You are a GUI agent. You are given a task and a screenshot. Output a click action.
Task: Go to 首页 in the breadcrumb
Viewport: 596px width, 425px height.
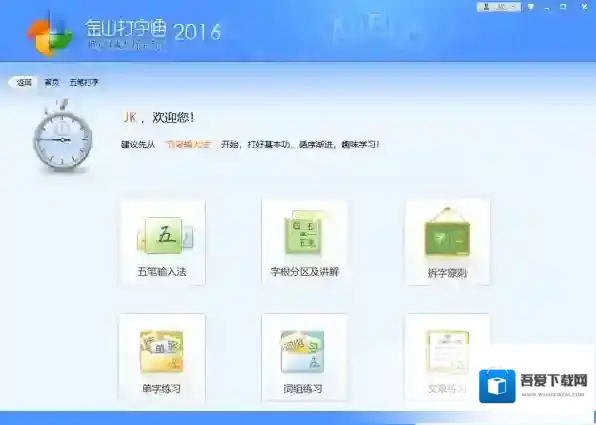click(52, 82)
